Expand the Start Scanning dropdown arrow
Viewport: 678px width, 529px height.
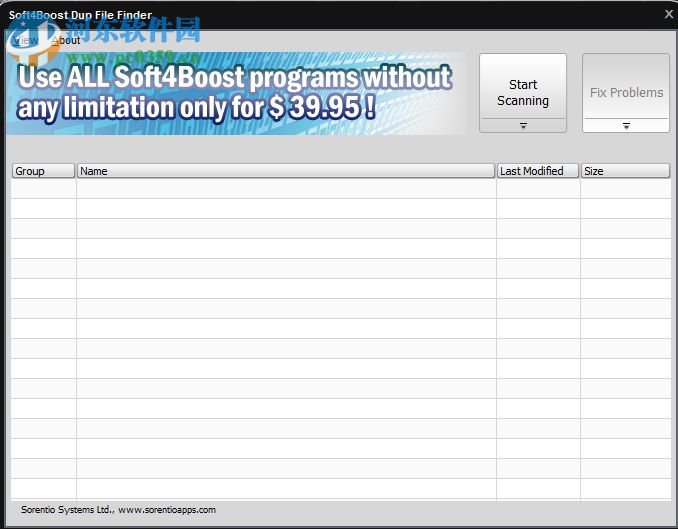[523, 126]
